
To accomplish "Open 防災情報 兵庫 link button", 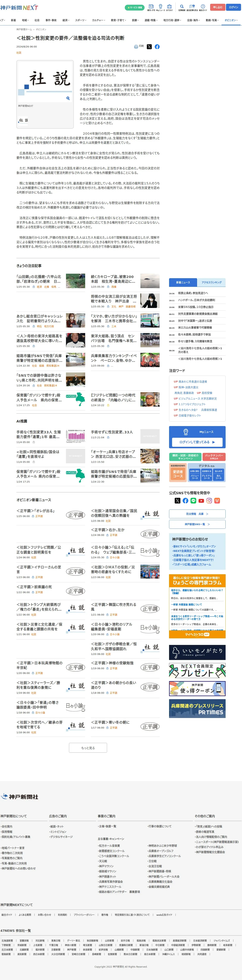I will pyautogui.click(x=197, y=514).
